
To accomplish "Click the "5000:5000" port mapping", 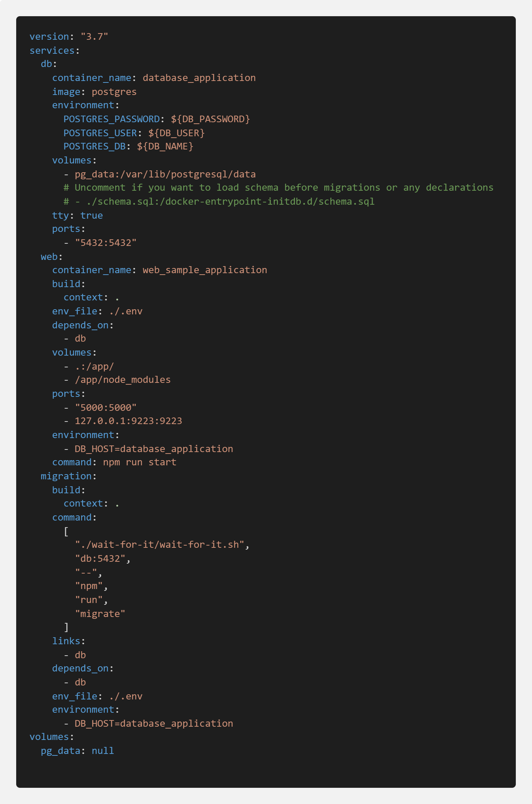I will coord(106,408).
